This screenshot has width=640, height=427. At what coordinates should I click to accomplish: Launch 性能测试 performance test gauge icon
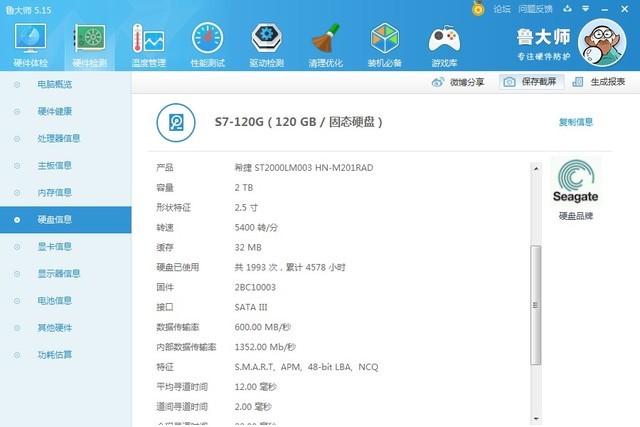pyautogui.click(x=207, y=38)
